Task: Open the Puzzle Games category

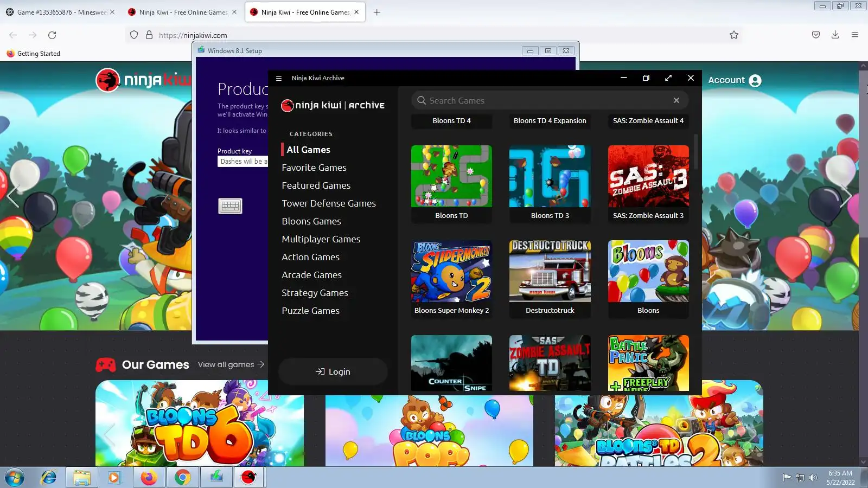Action: [311, 311]
